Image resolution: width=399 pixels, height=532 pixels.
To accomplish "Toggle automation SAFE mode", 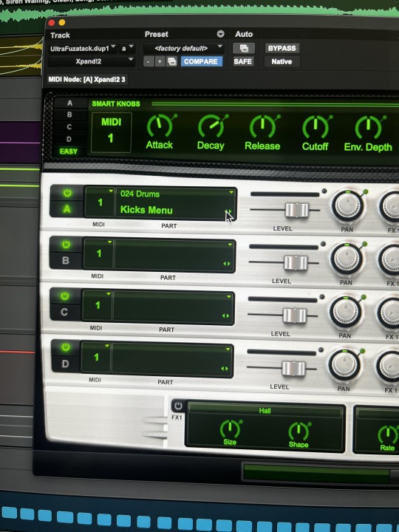I will pyautogui.click(x=243, y=62).
